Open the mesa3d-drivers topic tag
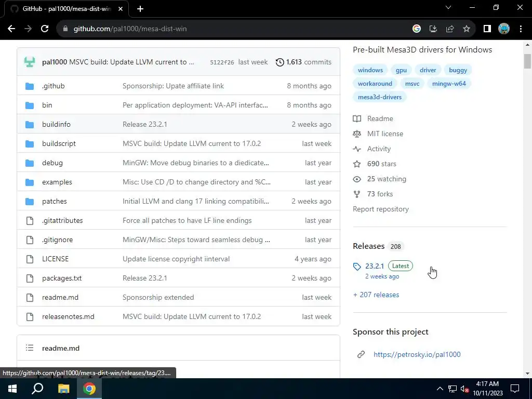Screen dimensions: 532x399 click(380, 97)
